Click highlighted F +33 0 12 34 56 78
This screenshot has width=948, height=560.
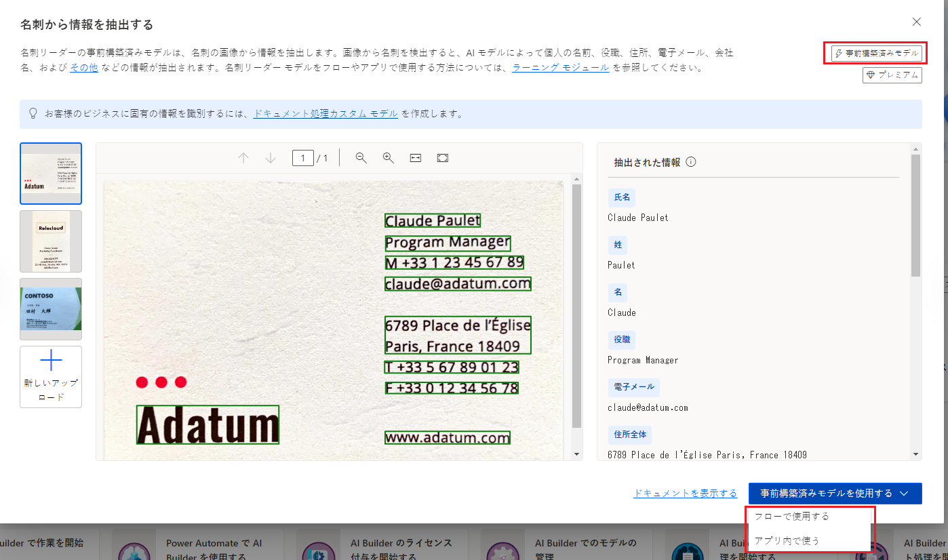coord(452,388)
